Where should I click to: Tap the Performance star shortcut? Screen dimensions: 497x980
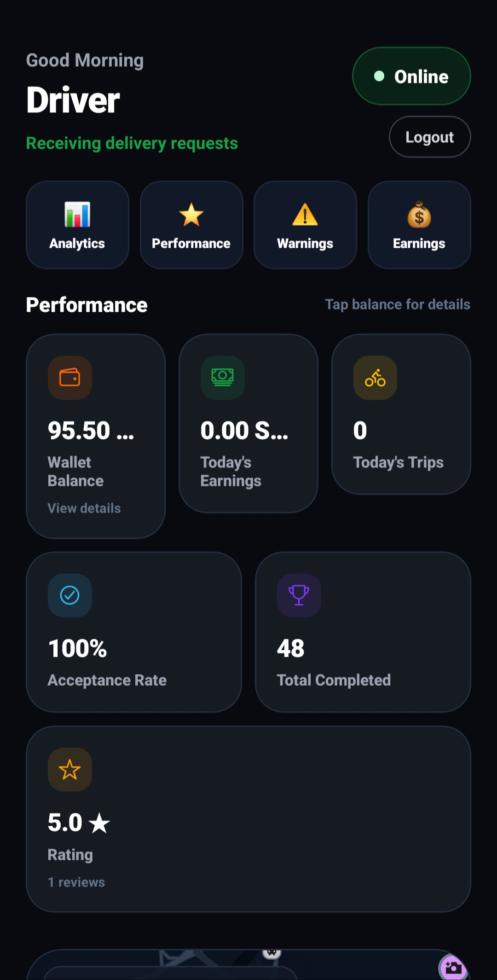tap(191, 225)
